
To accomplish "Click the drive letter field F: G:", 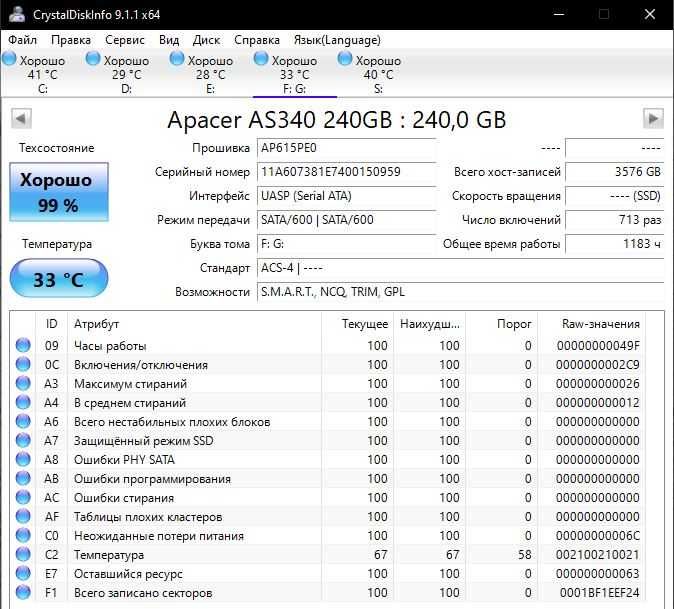I will click(x=346, y=244).
